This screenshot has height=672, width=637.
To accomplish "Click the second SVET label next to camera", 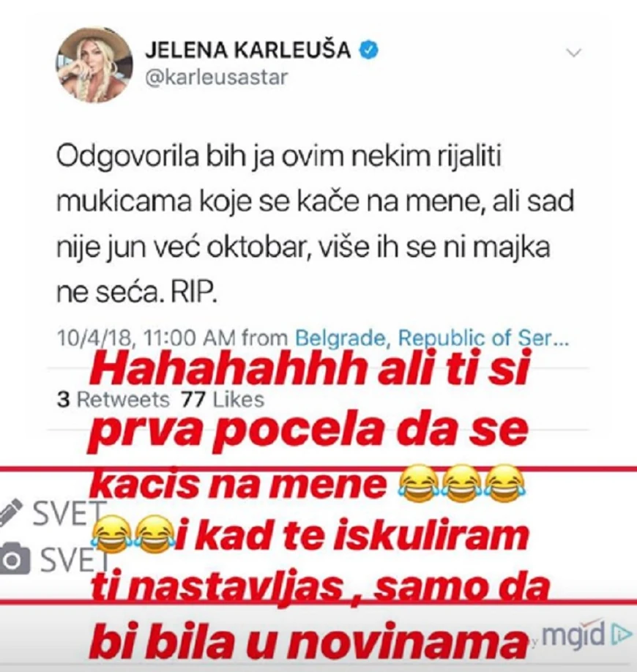I will [74, 561].
